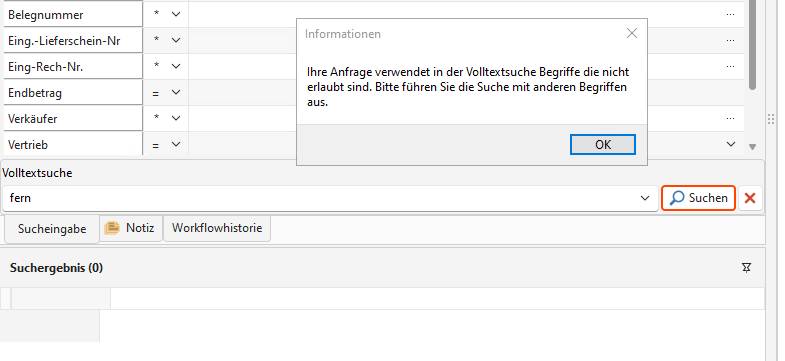Viewport: 785px width, 361px height.
Task: Click the red X clear search icon
Action: click(749, 198)
